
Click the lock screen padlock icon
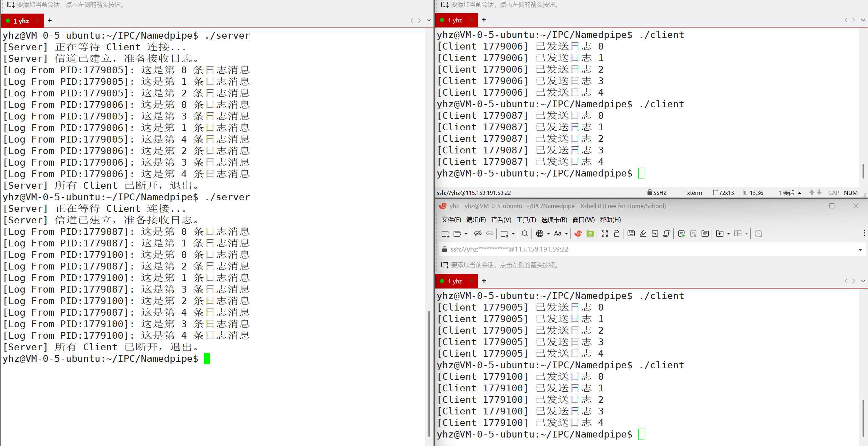[617, 234]
